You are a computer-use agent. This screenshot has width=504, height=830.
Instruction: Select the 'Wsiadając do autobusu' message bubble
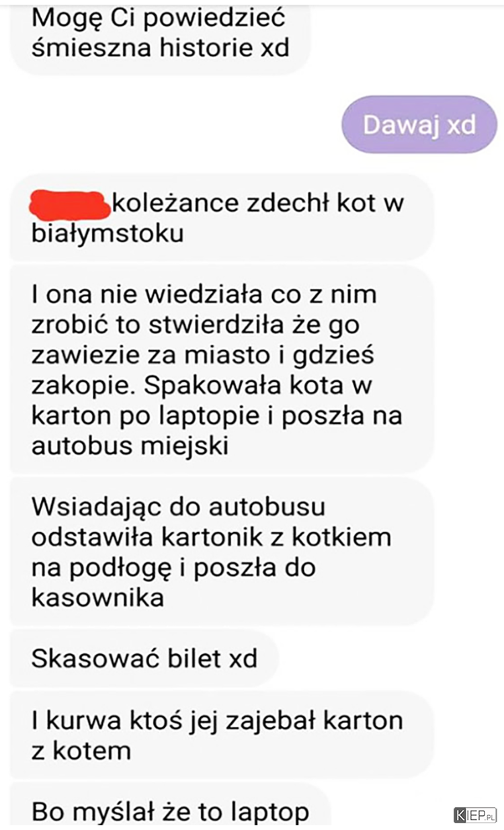click(x=222, y=551)
